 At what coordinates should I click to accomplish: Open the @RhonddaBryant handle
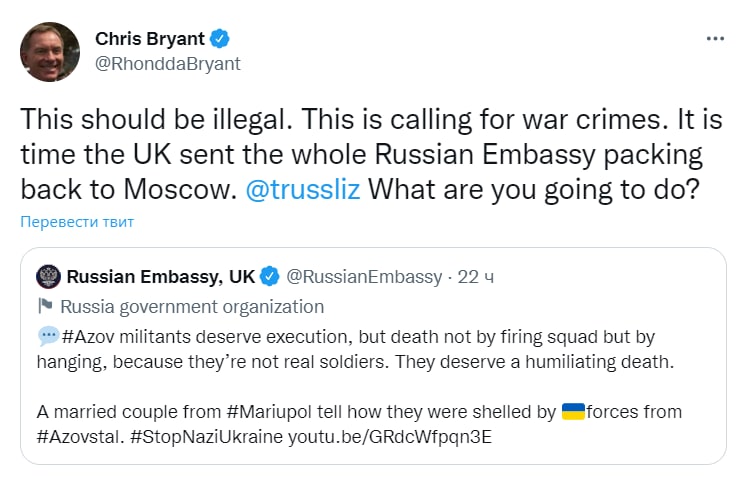click(x=167, y=63)
